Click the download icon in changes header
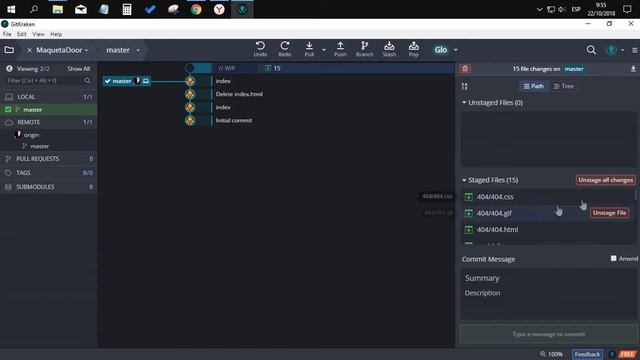Screen dimensions: 640x360 tap(633, 69)
